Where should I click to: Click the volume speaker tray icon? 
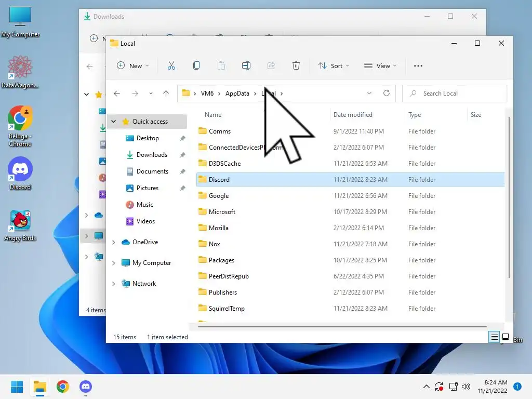tap(466, 387)
